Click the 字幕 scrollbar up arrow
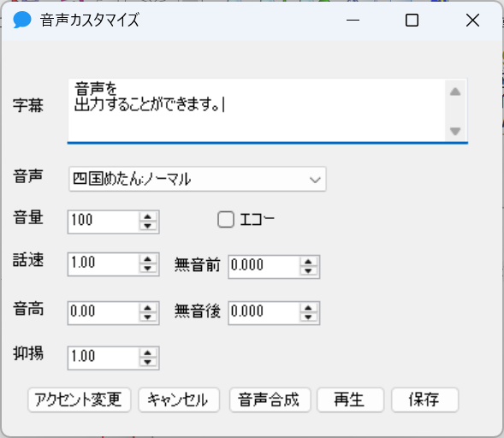 point(455,92)
